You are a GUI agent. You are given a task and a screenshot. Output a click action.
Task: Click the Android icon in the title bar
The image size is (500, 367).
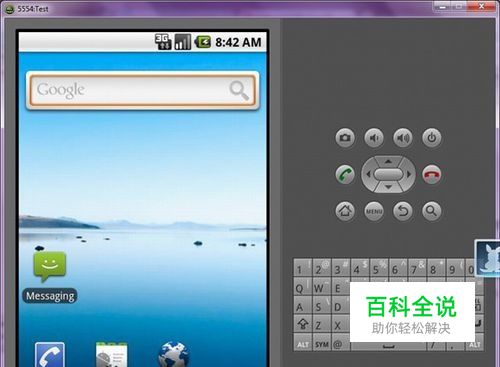[10, 9]
